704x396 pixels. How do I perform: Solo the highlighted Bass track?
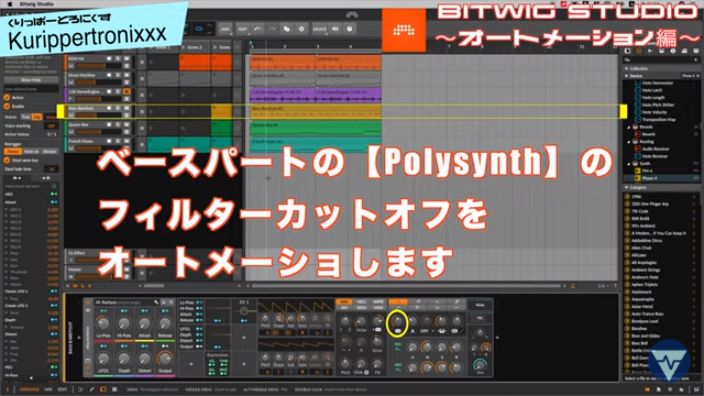118,108
